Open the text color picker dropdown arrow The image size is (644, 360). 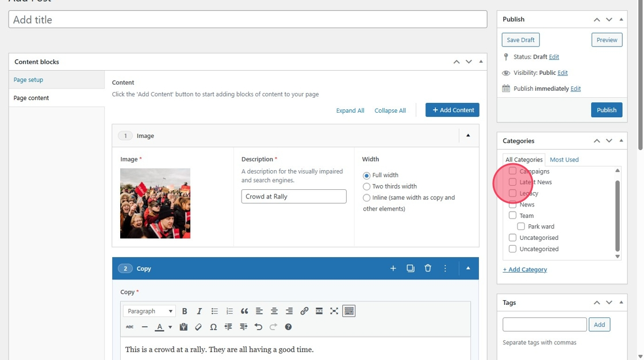coord(170,328)
